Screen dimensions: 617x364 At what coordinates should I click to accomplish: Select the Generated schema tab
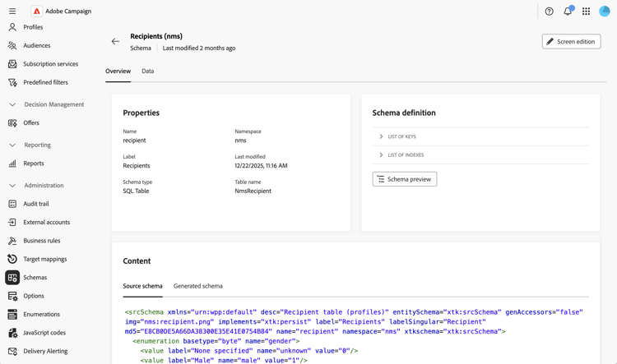[197, 286]
